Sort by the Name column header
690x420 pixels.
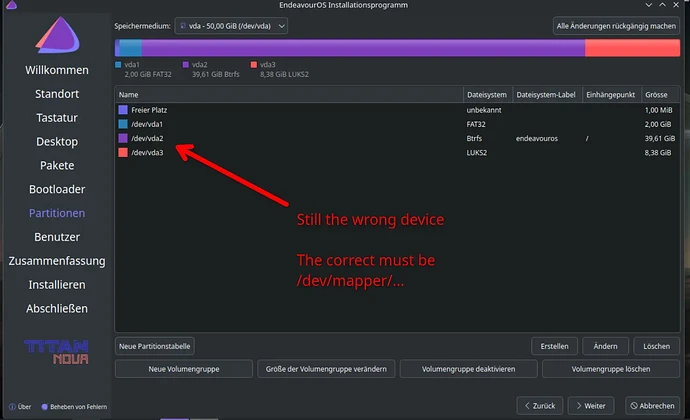click(x=289, y=95)
